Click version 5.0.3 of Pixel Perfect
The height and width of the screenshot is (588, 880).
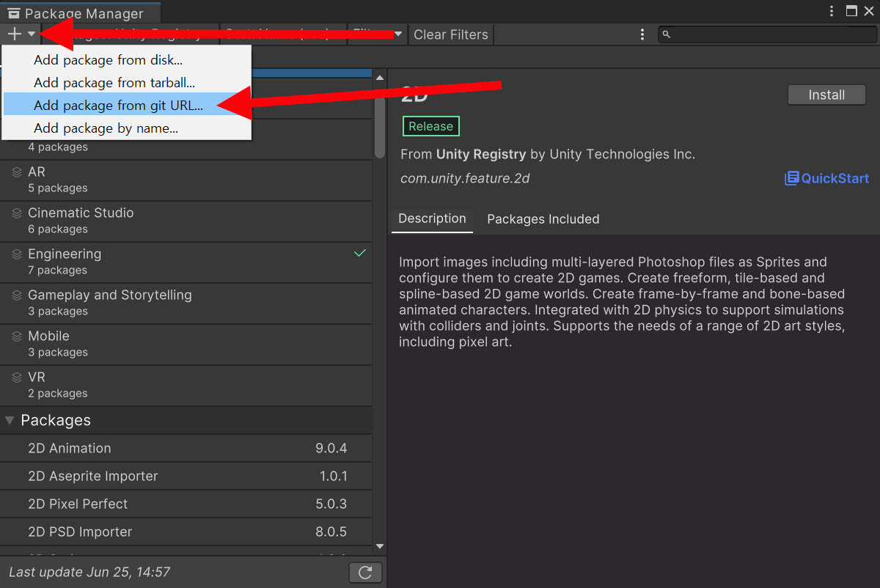coord(331,504)
